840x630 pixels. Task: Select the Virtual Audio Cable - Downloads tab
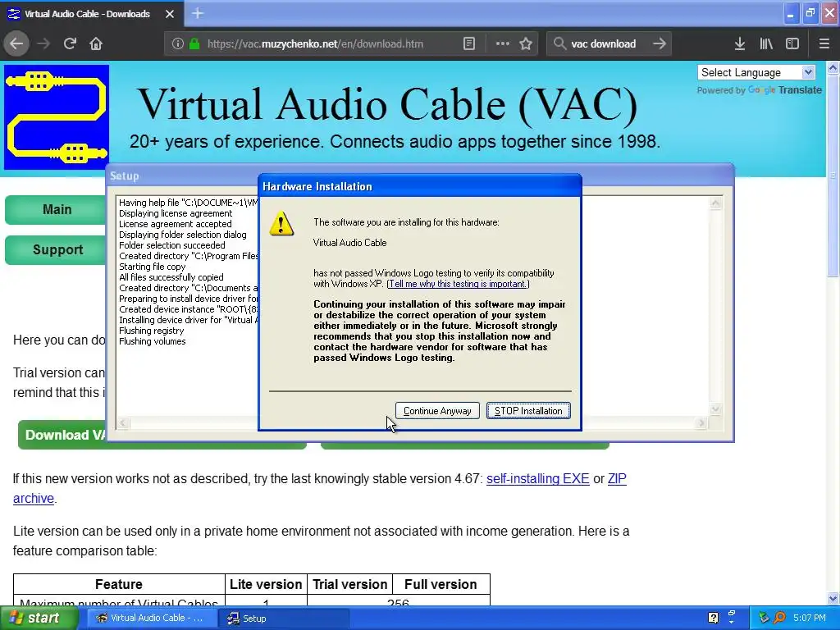(91, 14)
